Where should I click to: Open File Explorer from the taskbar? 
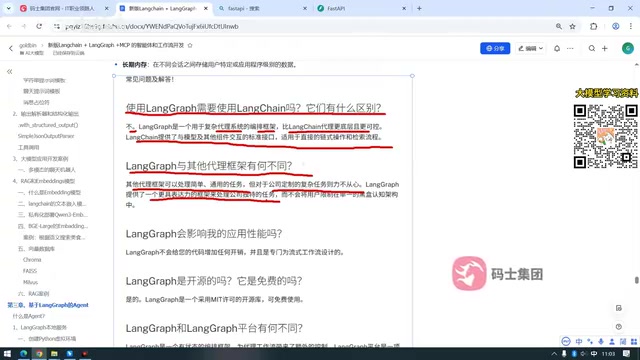(x=54, y=353)
